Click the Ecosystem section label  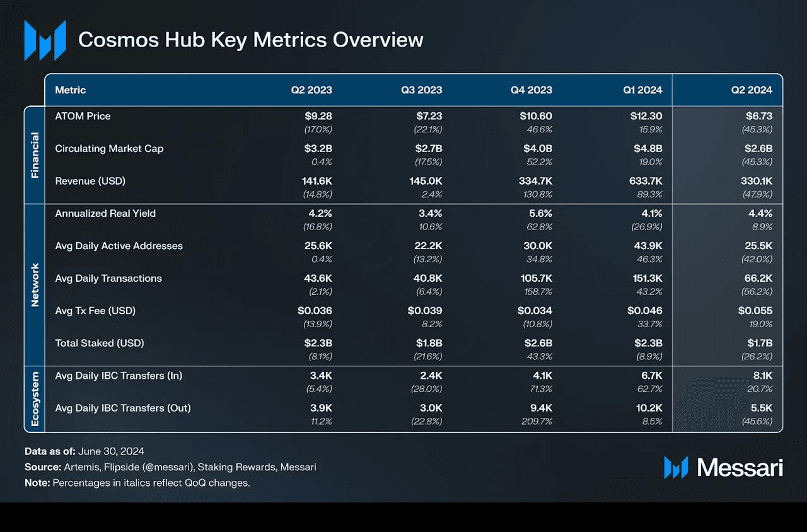click(x=35, y=399)
